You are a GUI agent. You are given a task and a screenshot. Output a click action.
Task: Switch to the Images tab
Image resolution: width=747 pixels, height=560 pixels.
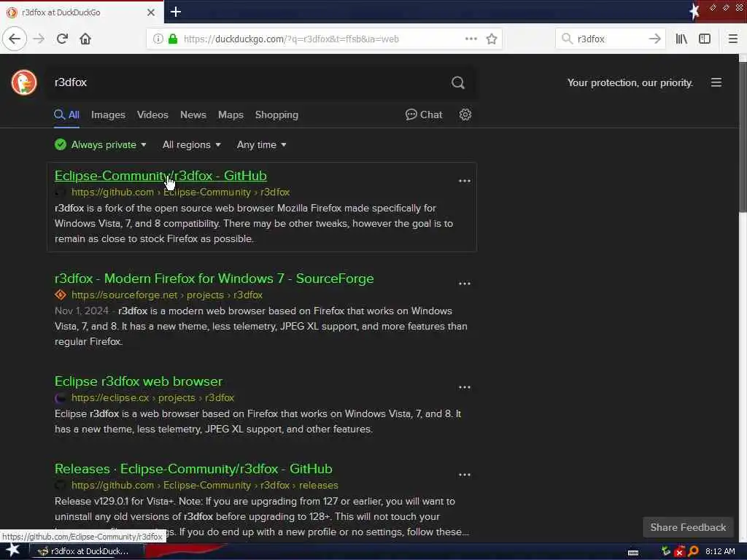(108, 114)
